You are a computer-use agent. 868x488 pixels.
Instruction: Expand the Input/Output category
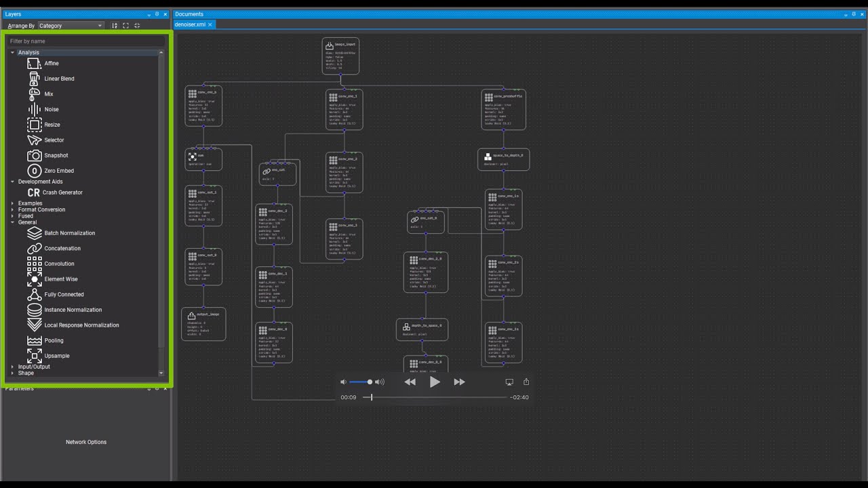(12, 367)
